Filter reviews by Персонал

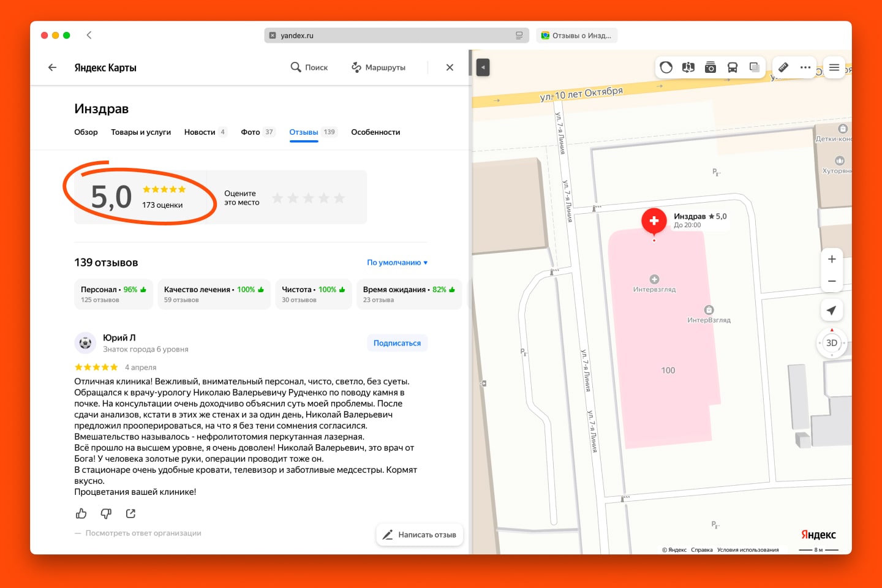113,294
